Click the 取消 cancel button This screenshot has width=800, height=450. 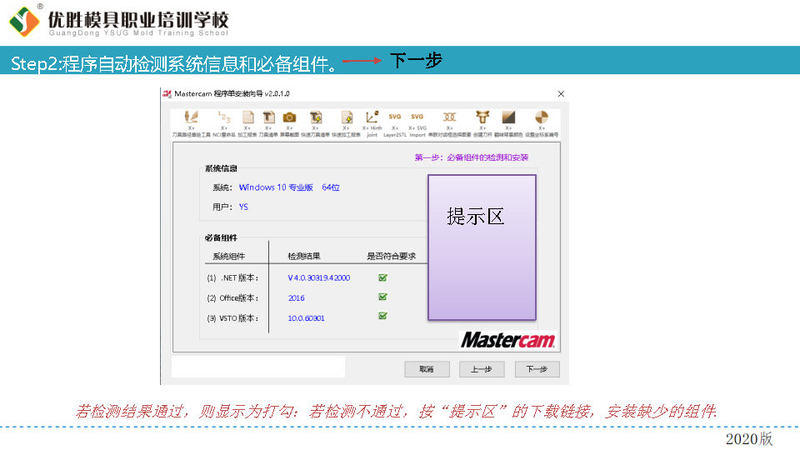(427, 369)
